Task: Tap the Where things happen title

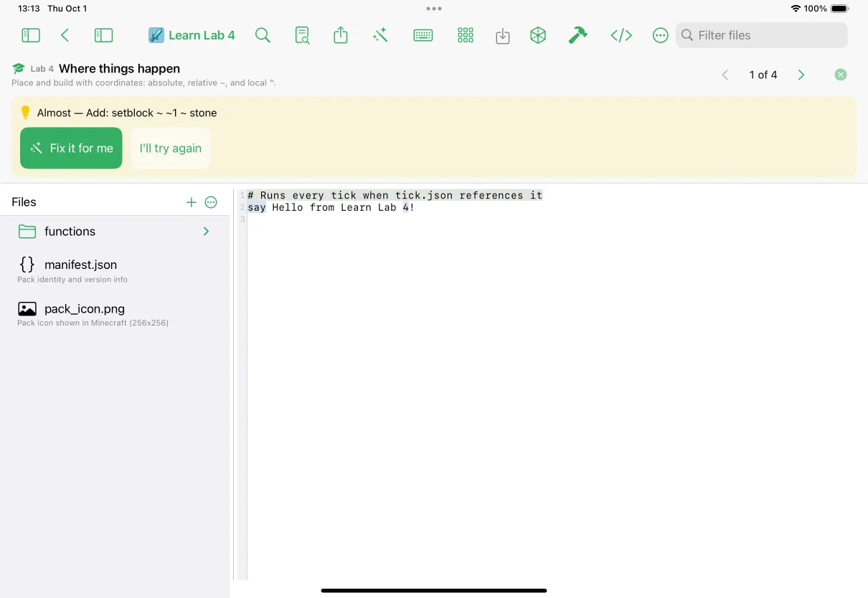Action: coord(119,69)
